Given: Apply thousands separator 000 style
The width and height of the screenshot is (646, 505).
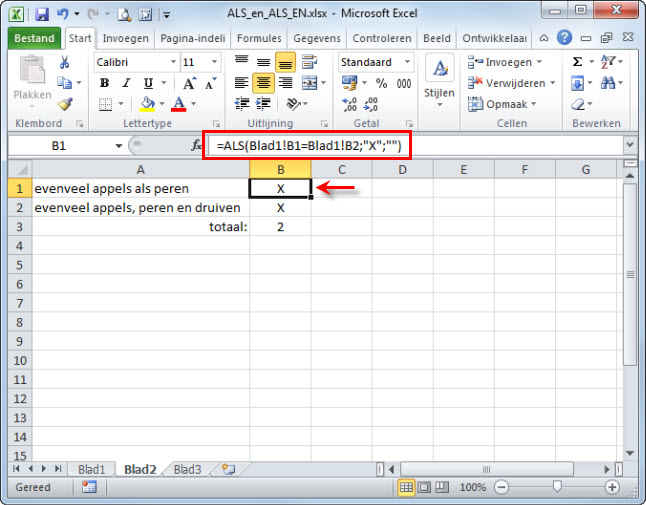Looking at the screenshot, I should [404, 83].
